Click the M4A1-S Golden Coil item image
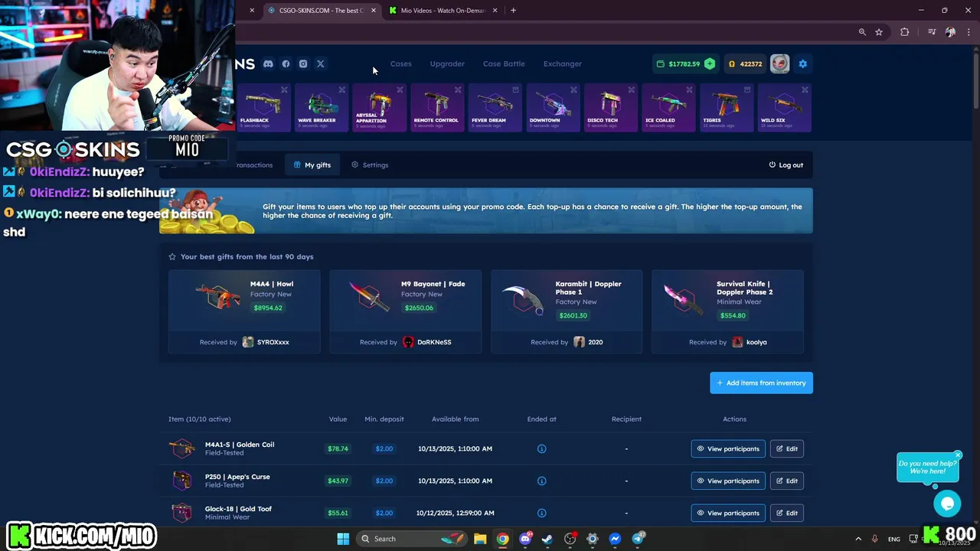This screenshot has width=980, height=551. click(x=182, y=448)
